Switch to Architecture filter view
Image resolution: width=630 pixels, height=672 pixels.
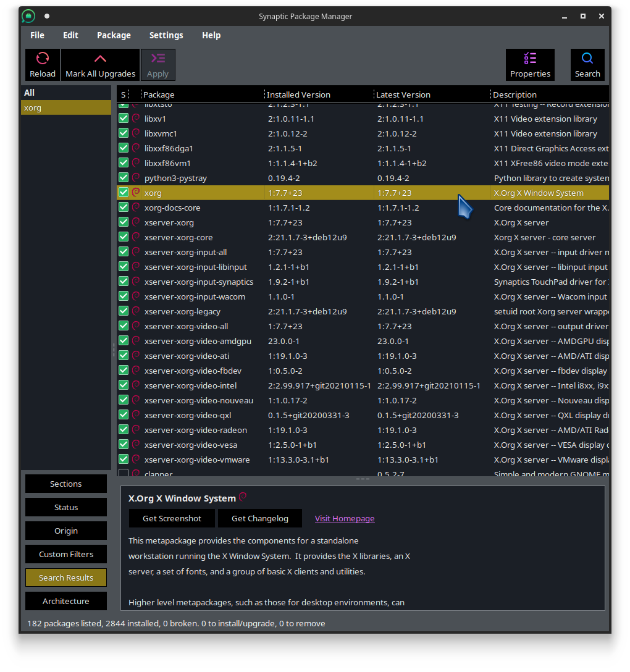(66, 602)
